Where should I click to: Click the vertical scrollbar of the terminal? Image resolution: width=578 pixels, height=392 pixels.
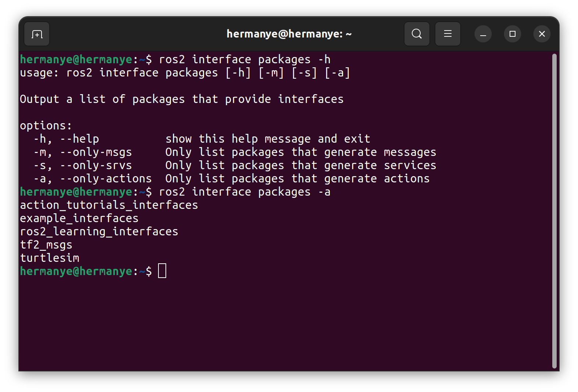[x=554, y=210]
